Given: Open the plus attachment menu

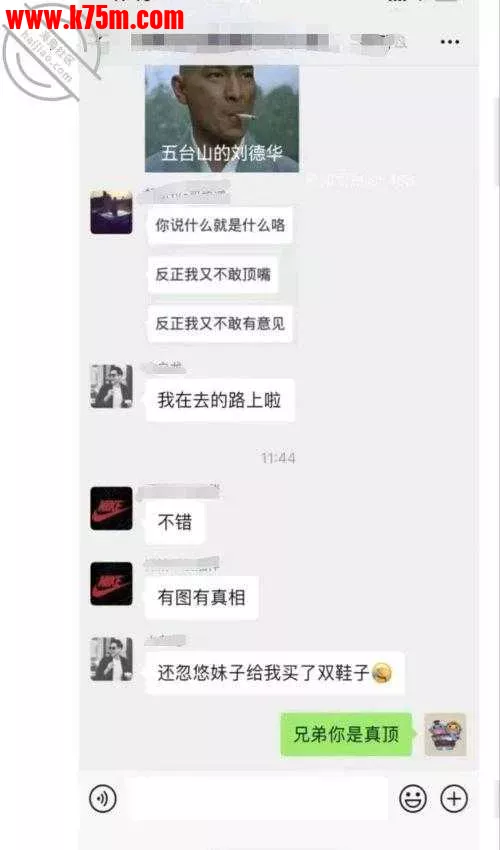Looking at the screenshot, I should (x=454, y=799).
